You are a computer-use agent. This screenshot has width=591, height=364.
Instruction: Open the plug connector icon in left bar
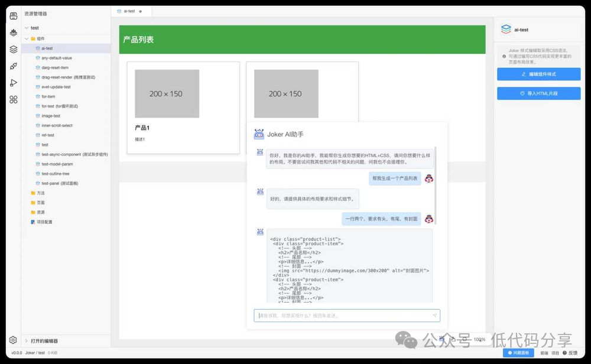(13, 66)
